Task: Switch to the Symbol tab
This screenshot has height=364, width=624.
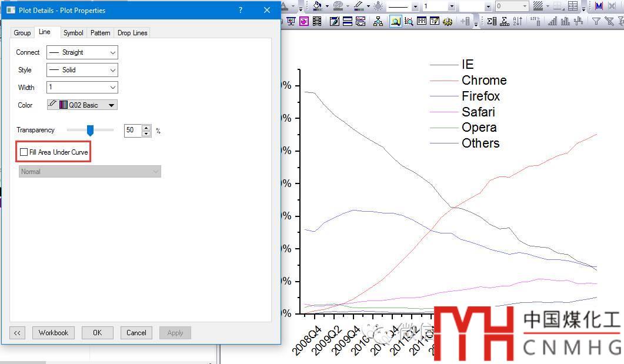Action: click(x=74, y=33)
